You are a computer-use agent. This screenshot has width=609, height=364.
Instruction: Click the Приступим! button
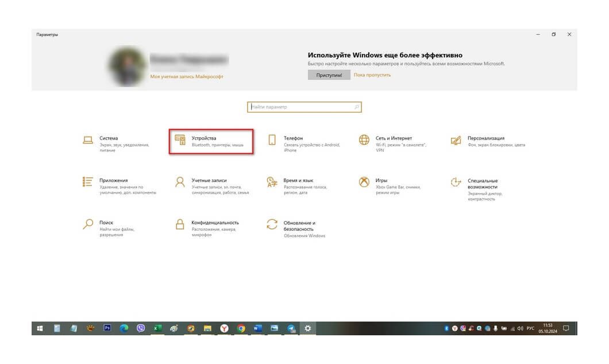point(329,75)
